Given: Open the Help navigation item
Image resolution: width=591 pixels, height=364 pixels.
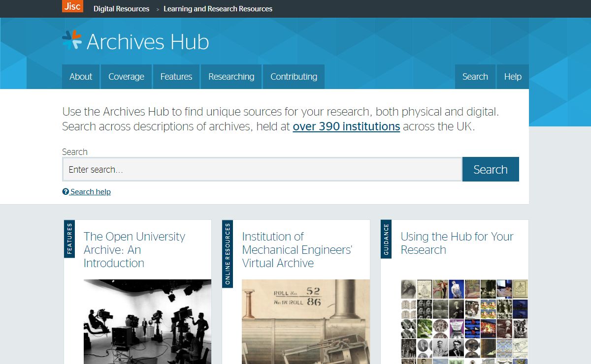Looking at the screenshot, I should pyautogui.click(x=513, y=77).
